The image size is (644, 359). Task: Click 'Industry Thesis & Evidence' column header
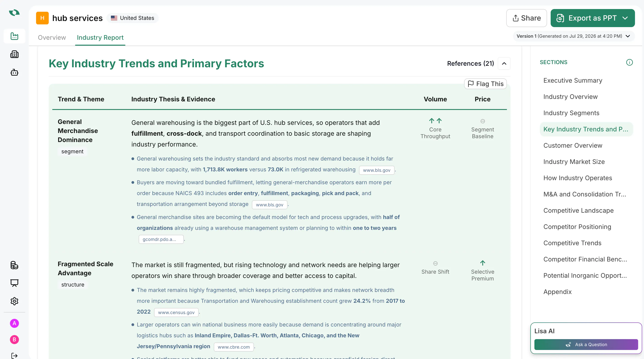point(173,99)
